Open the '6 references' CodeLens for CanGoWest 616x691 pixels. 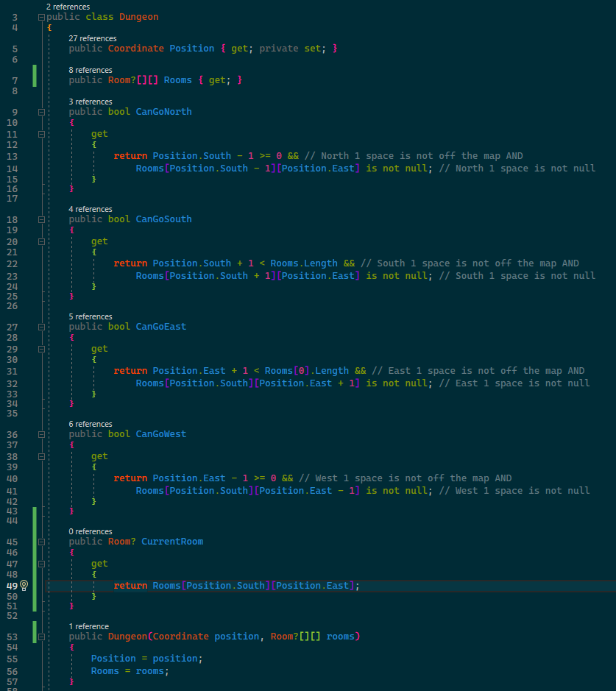(91, 425)
